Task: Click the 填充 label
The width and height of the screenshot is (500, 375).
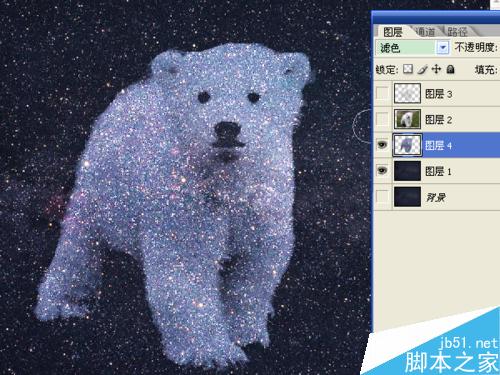Action: [x=486, y=70]
